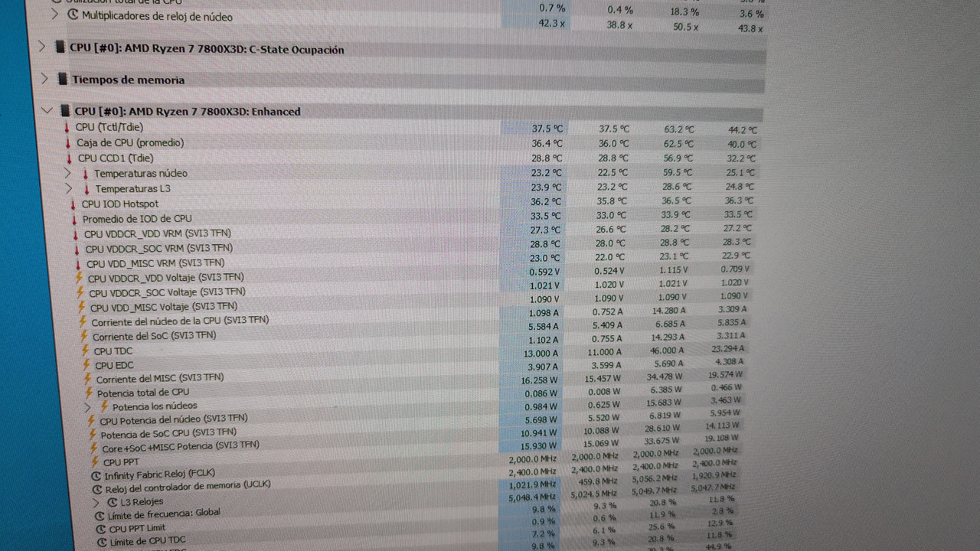This screenshot has height=551, width=980.
Task: Select the CPU TDC row label
Action: click(113, 350)
